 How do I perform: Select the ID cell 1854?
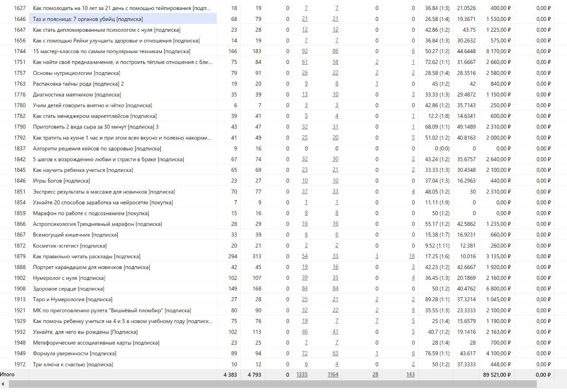pos(20,202)
